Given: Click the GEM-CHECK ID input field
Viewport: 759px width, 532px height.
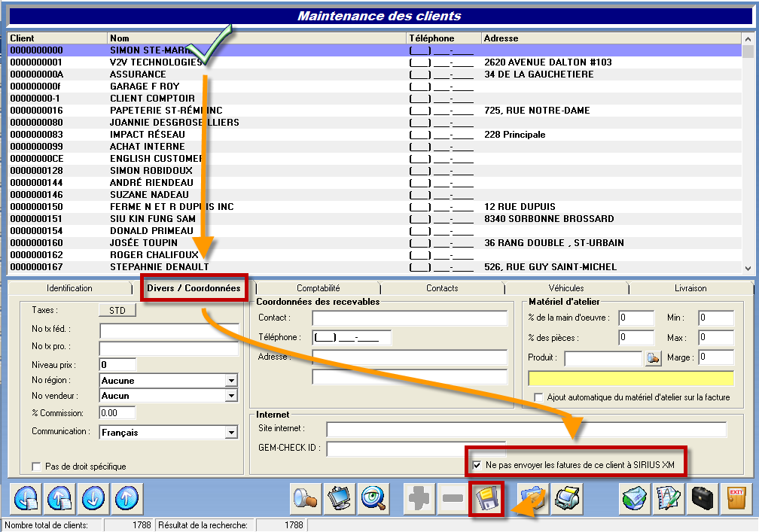Looking at the screenshot, I should pyautogui.click(x=416, y=448).
